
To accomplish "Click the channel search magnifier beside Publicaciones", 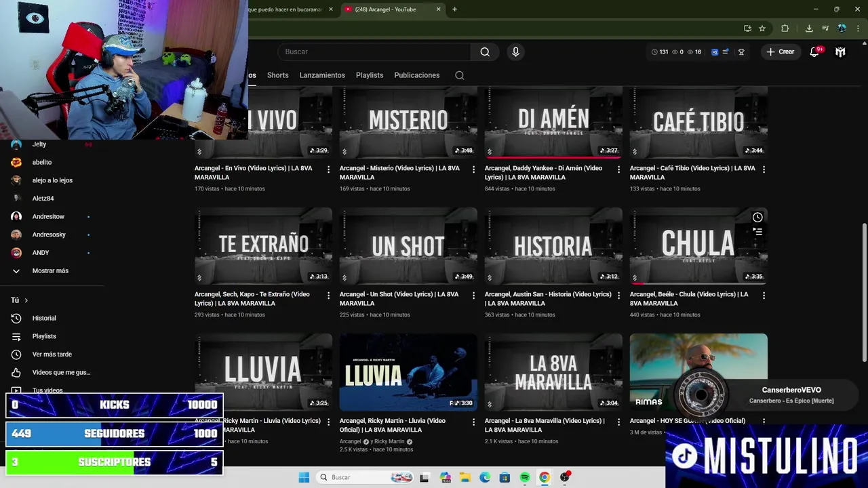I will point(460,75).
